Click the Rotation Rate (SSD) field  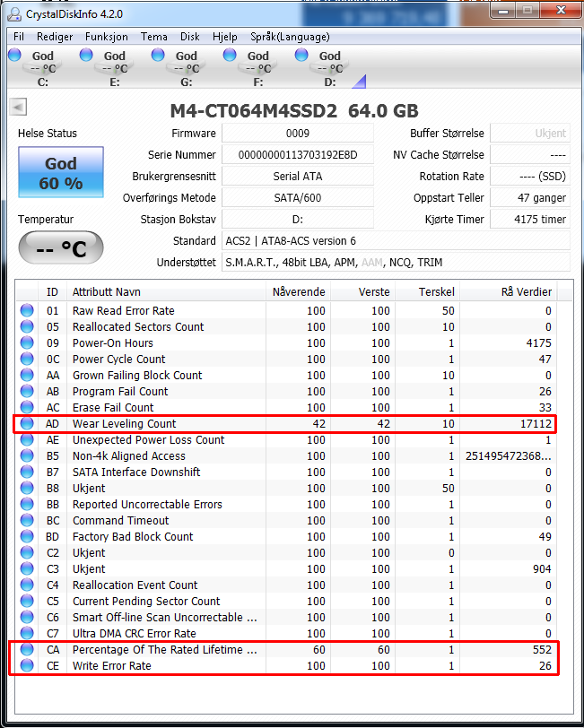(x=530, y=177)
